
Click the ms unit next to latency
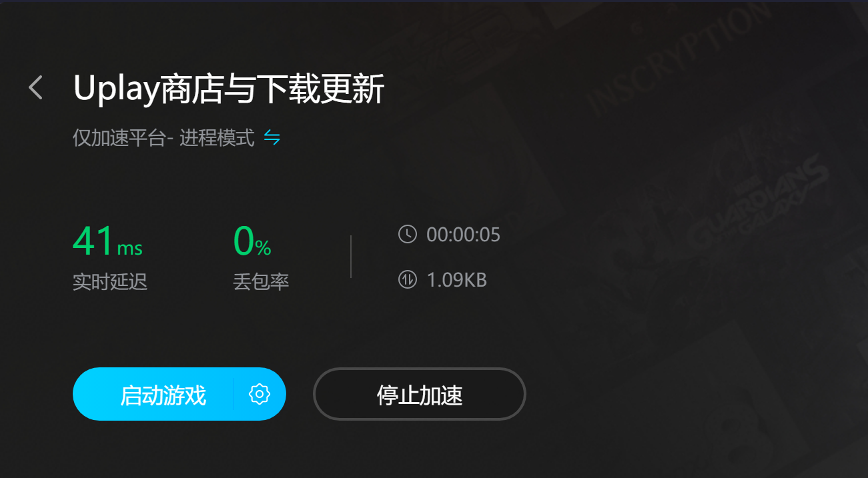click(x=130, y=249)
